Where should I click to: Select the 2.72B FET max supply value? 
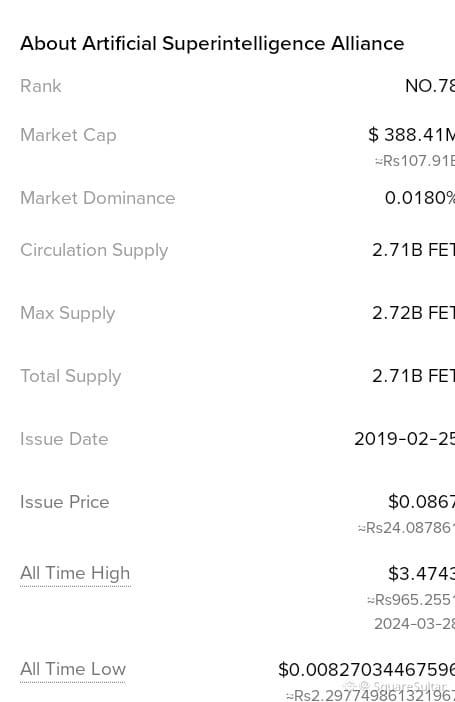(413, 313)
